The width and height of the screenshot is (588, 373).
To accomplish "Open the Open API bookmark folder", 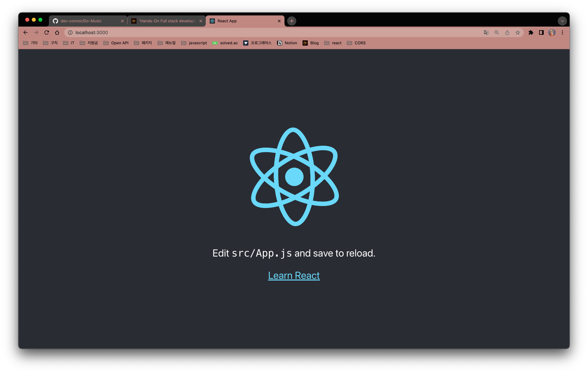I will pos(116,43).
